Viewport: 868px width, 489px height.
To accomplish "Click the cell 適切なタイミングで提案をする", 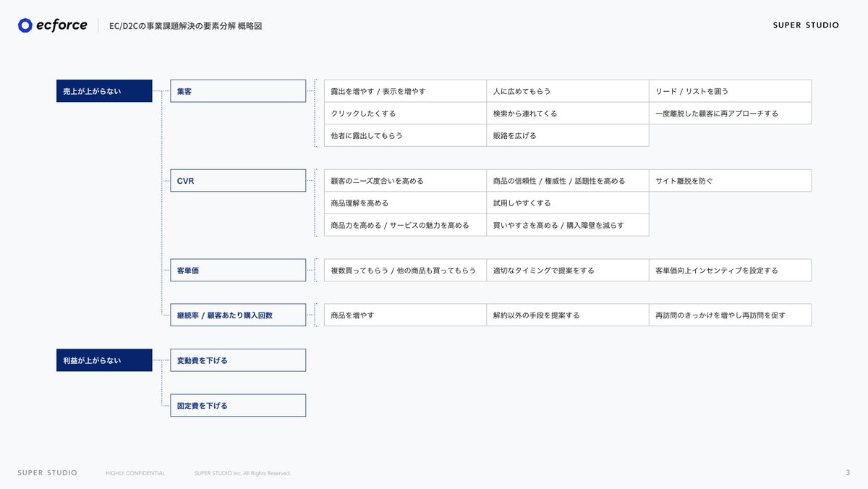I will coord(568,271).
